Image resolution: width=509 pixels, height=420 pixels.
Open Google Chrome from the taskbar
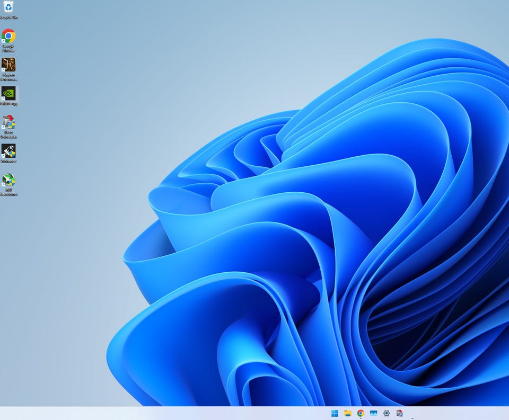click(361, 413)
